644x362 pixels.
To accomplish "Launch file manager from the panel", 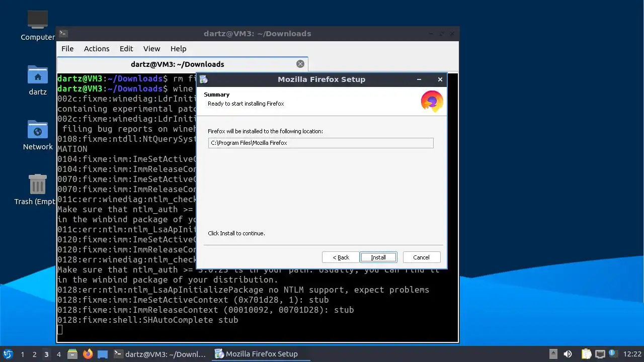I will point(72,354).
